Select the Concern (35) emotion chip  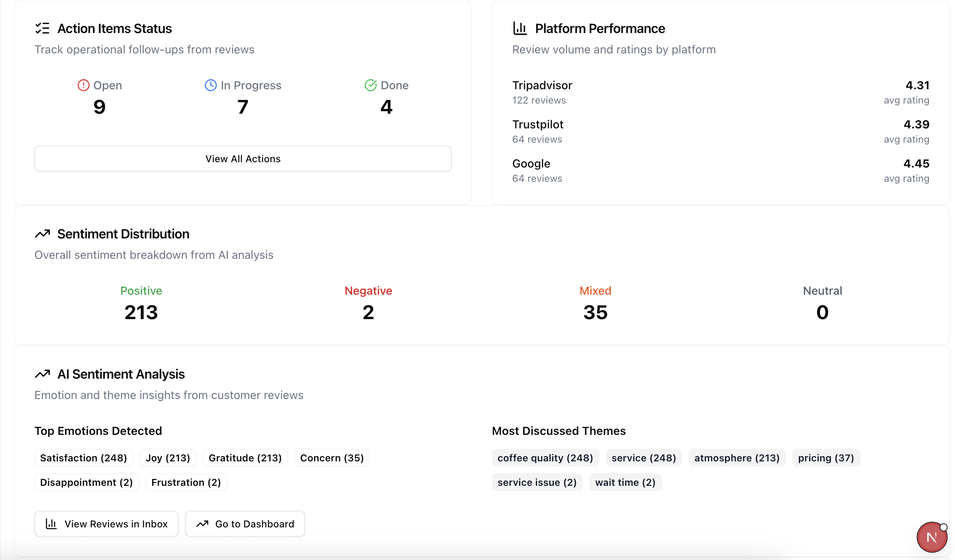coord(332,458)
